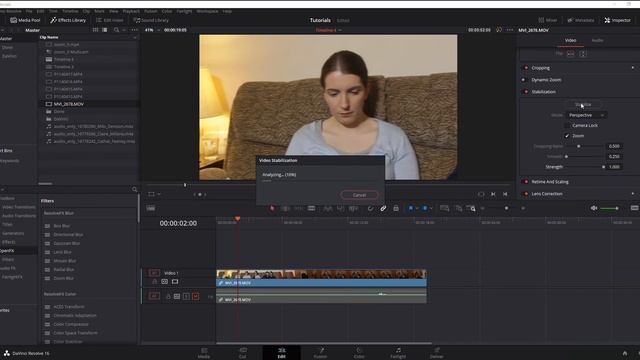Switch to the Cut page
640x360 pixels.
[242, 353]
